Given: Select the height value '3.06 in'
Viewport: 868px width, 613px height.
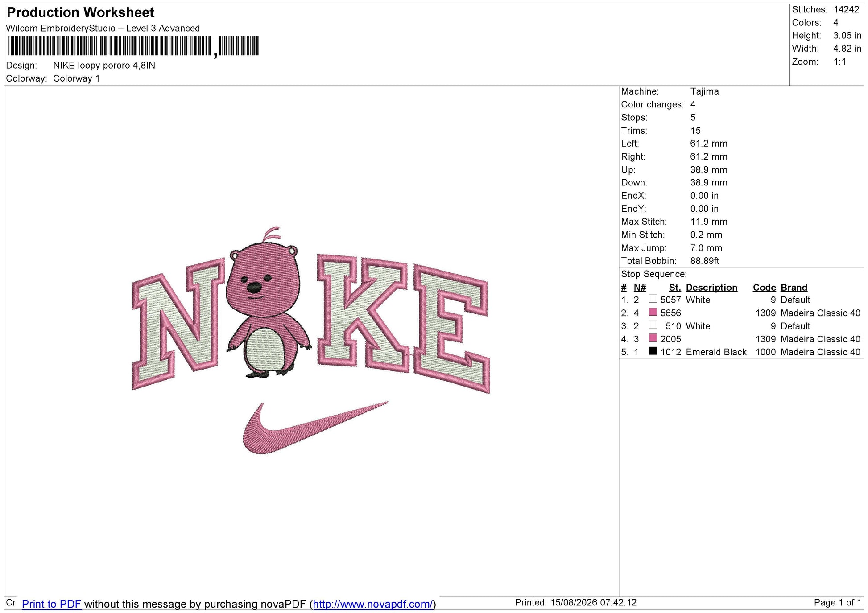Looking at the screenshot, I should coord(847,36).
